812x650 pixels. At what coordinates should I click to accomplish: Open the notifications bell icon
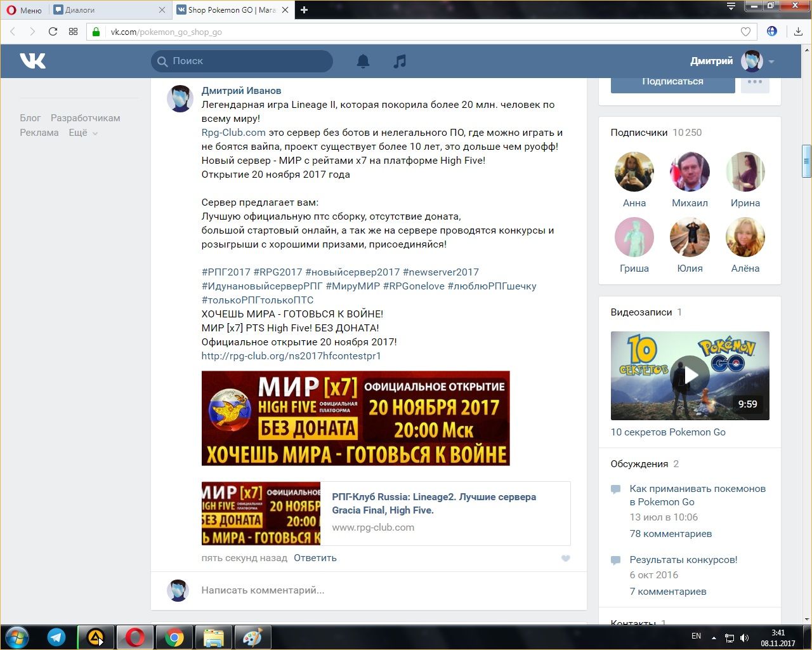pyautogui.click(x=363, y=61)
